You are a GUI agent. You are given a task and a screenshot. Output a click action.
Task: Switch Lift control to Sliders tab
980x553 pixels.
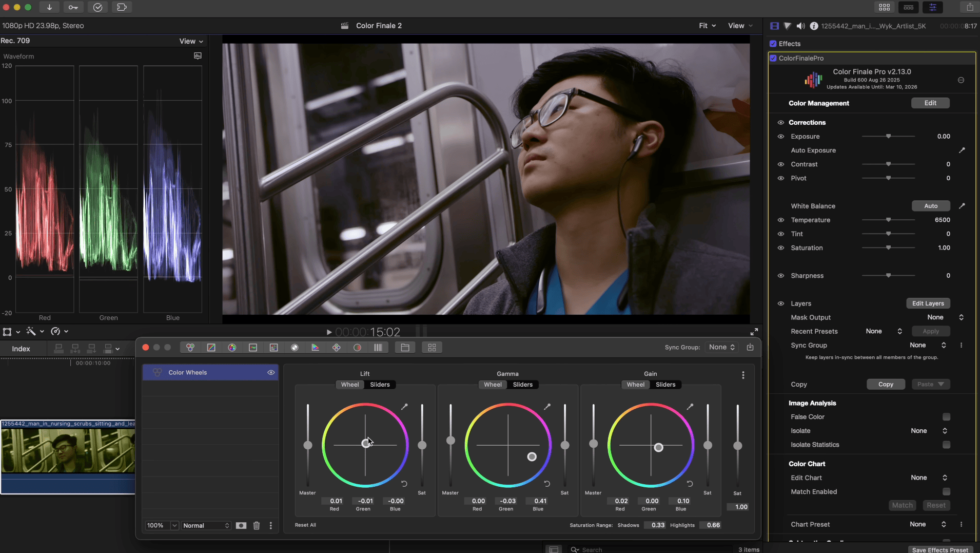(380, 385)
